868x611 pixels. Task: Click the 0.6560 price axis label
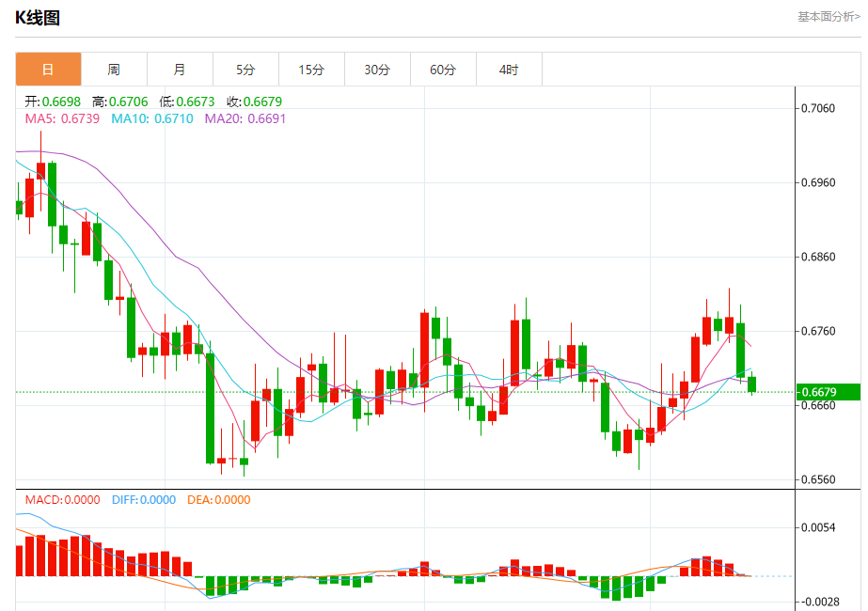pos(818,479)
